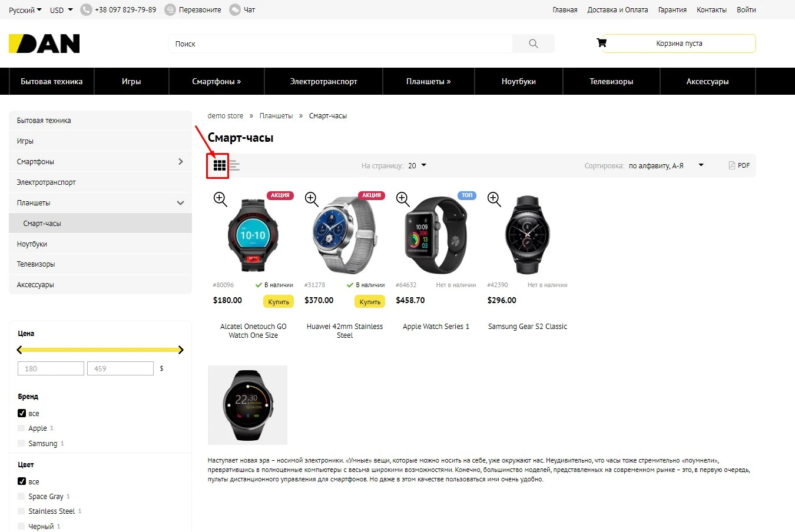Open the Телевизоры navigation menu item
The image size is (795, 532).
611,81
